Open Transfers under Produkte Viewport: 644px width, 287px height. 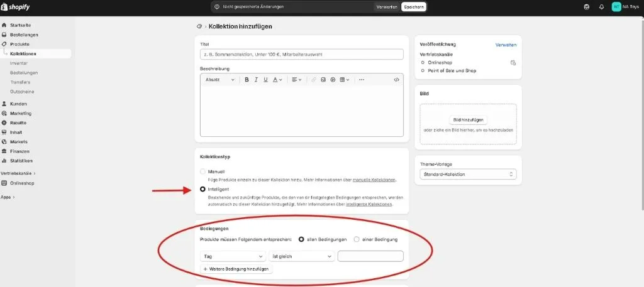click(20, 82)
